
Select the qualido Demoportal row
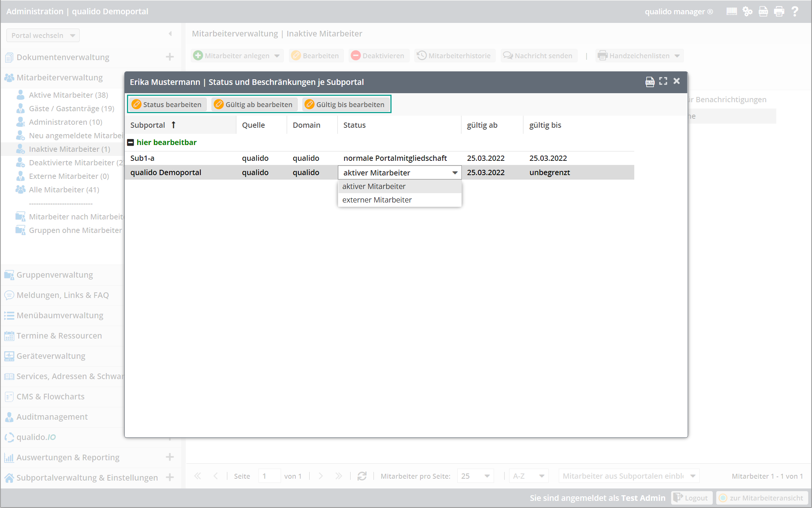(x=380, y=172)
